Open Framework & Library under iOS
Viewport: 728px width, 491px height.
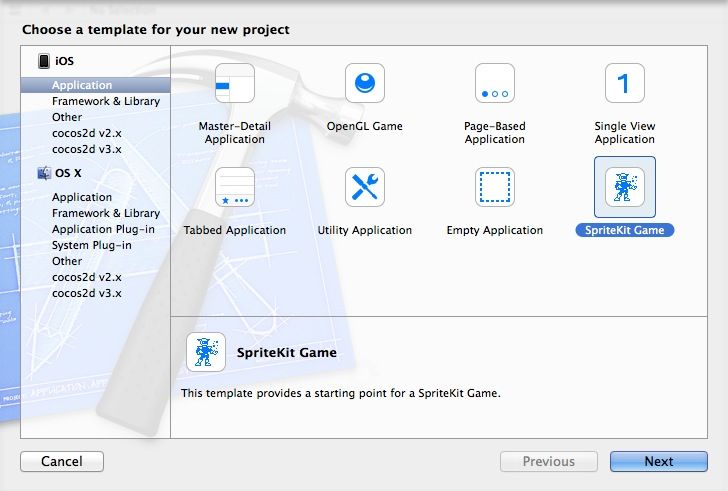click(x=106, y=101)
